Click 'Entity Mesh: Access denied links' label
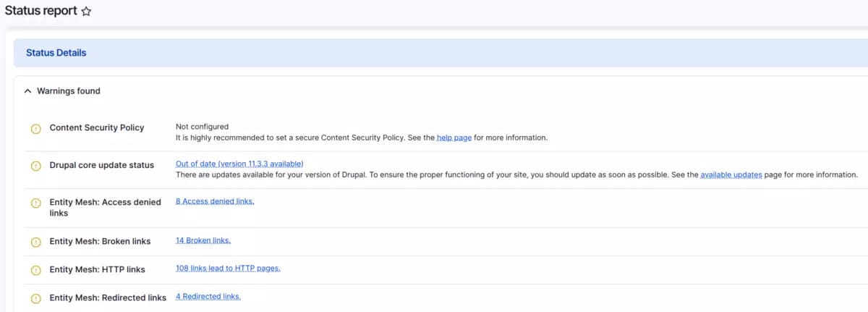 [x=106, y=208]
